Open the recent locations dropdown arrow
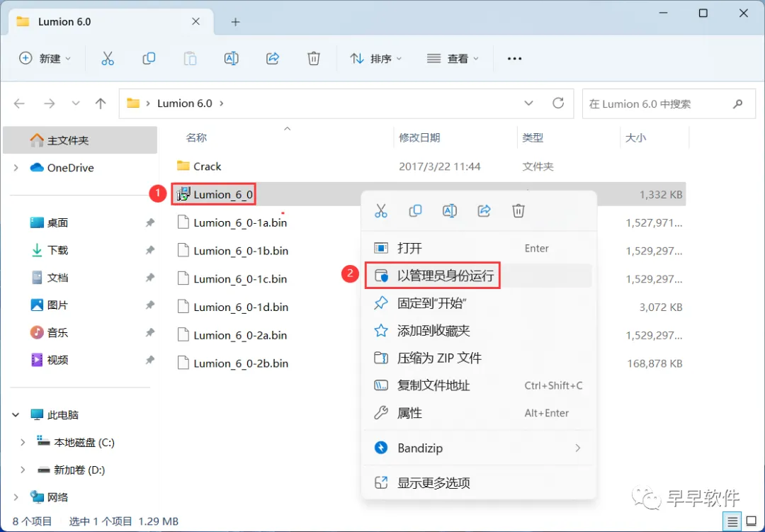The image size is (765, 532). click(76, 103)
